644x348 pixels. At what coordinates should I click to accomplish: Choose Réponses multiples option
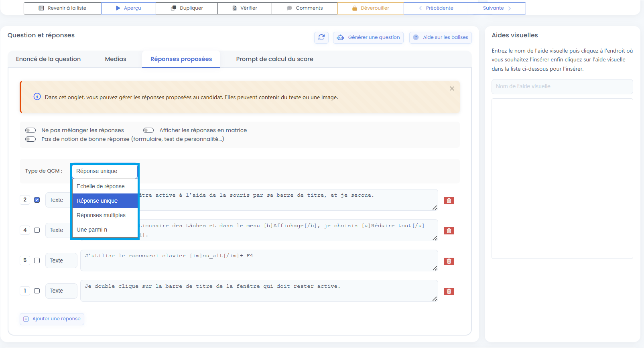coord(105,215)
